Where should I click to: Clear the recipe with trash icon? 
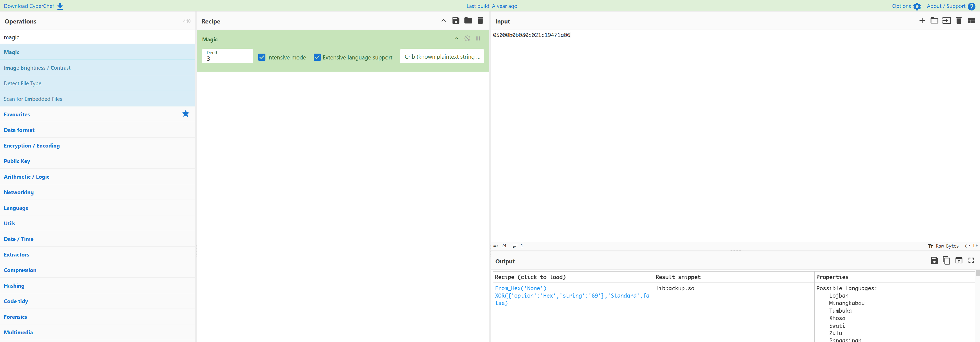(x=480, y=20)
